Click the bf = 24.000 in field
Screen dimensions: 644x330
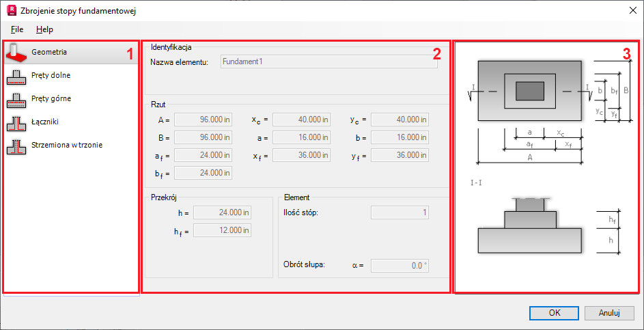coord(204,173)
